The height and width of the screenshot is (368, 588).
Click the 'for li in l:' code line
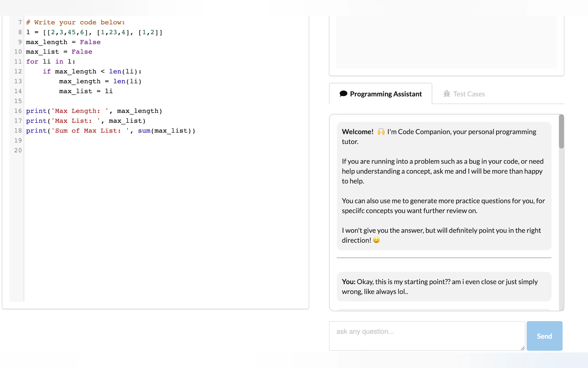pos(50,62)
